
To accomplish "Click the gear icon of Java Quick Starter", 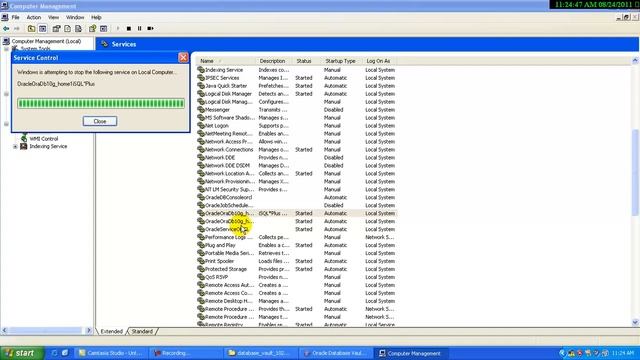I will point(201,86).
